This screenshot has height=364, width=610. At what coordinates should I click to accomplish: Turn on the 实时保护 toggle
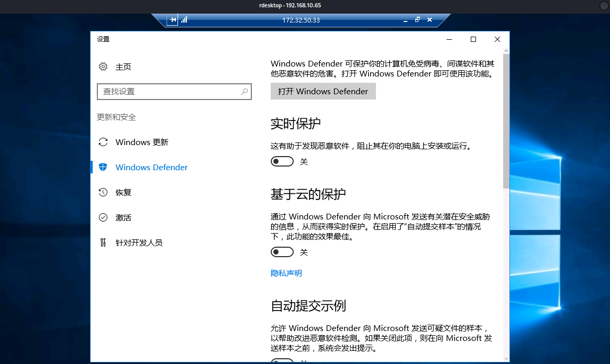pyautogui.click(x=282, y=161)
